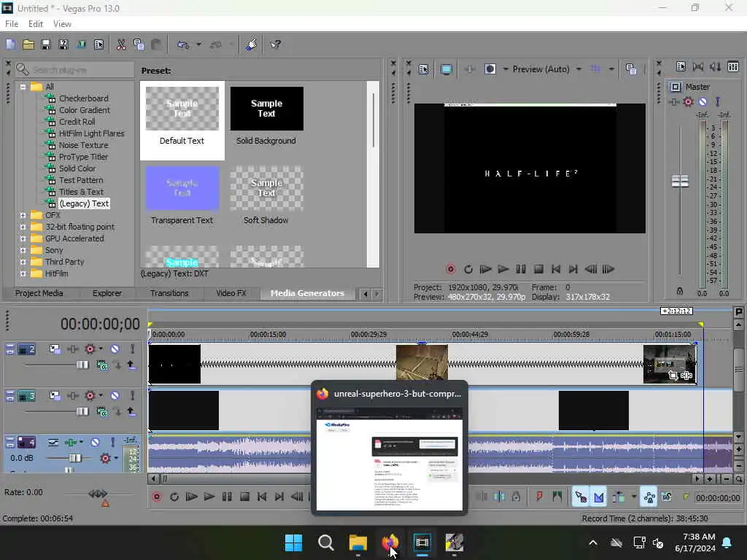Click compositing mode icon on track 2
The image size is (747, 560).
pos(102,365)
